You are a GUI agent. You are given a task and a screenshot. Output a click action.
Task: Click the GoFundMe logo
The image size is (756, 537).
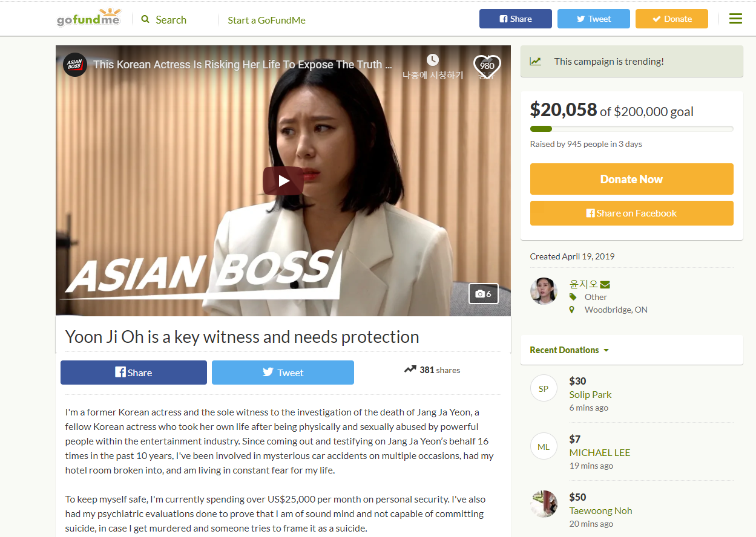pyautogui.click(x=89, y=18)
